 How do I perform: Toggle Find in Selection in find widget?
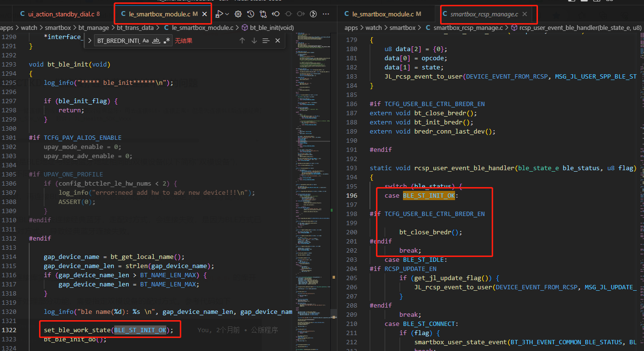[266, 40]
